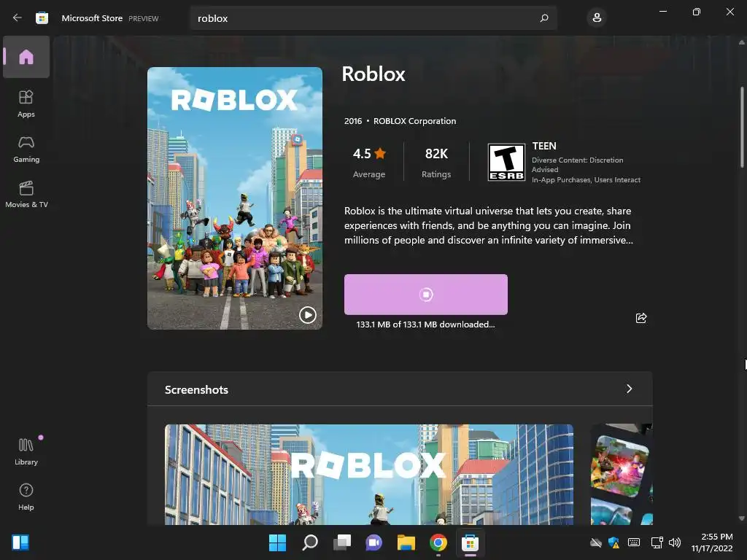
Task: Open Task View on the taskbar
Action: click(x=342, y=542)
